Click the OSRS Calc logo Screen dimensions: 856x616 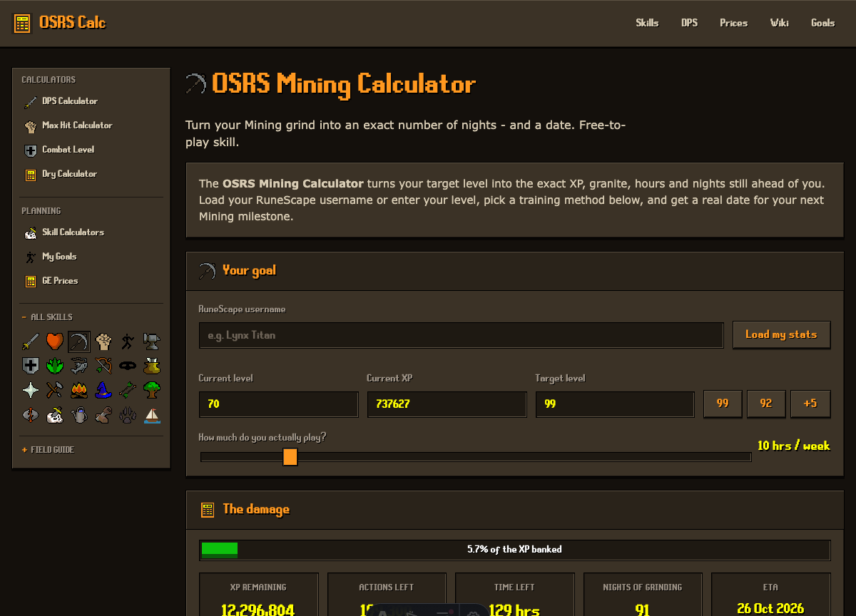tap(60, 23)
